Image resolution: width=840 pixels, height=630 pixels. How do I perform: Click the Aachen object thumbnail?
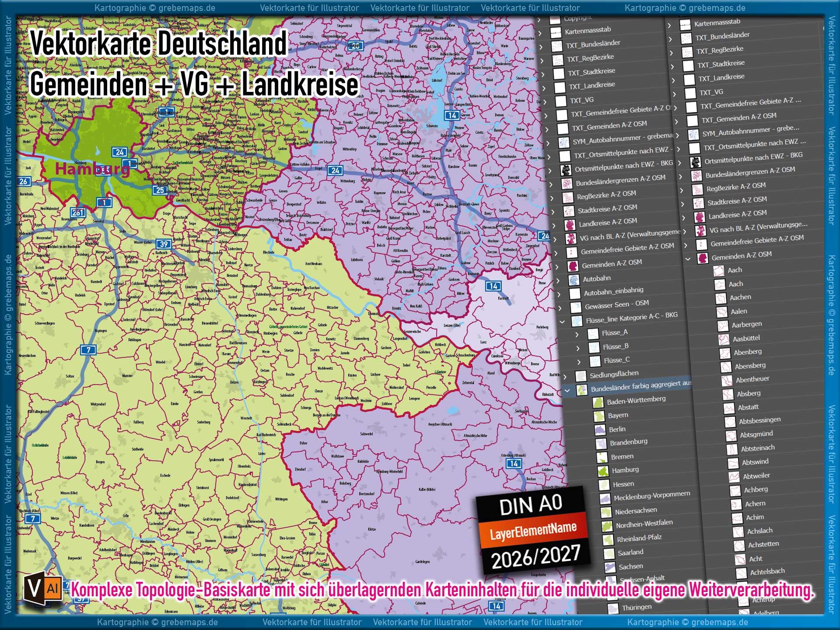pyautogui.click(x=721, y=299)
